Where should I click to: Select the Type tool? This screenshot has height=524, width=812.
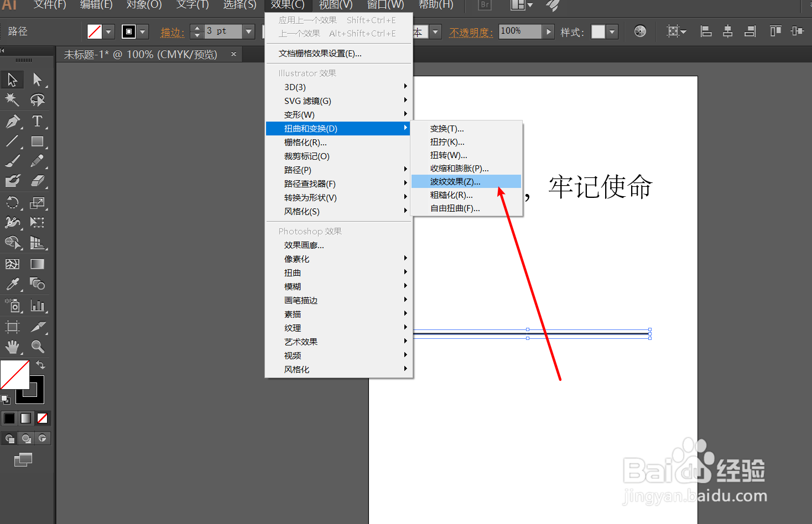tap(37, 121)
